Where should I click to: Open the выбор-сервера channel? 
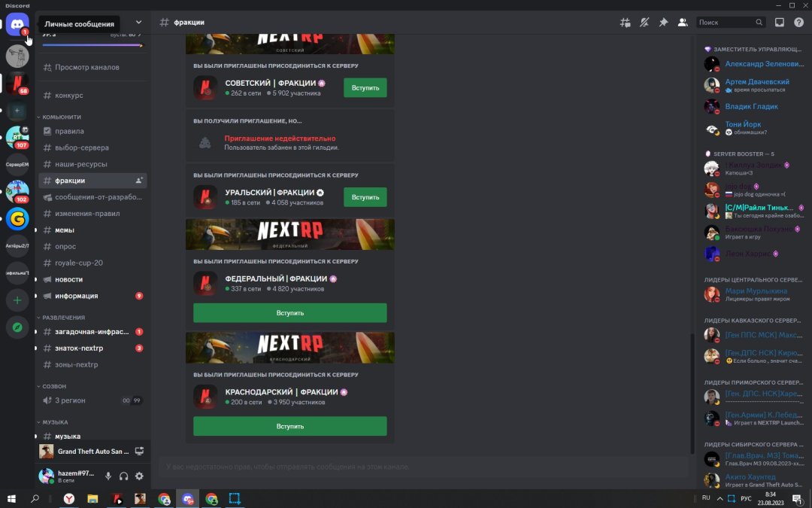tap(92, 148)
